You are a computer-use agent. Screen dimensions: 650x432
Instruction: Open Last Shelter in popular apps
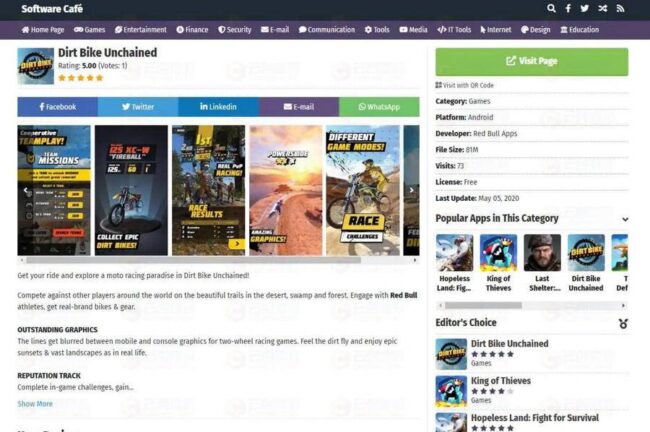542,263
